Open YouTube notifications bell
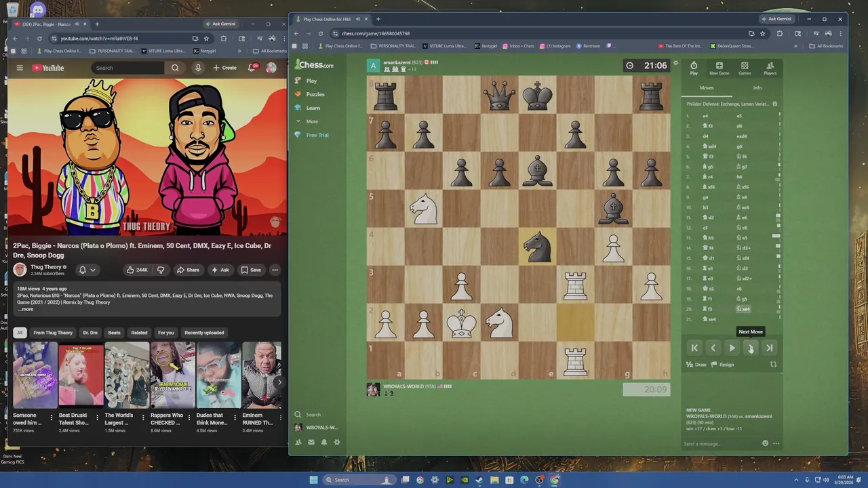868x488 pixels. pos(252,68)
